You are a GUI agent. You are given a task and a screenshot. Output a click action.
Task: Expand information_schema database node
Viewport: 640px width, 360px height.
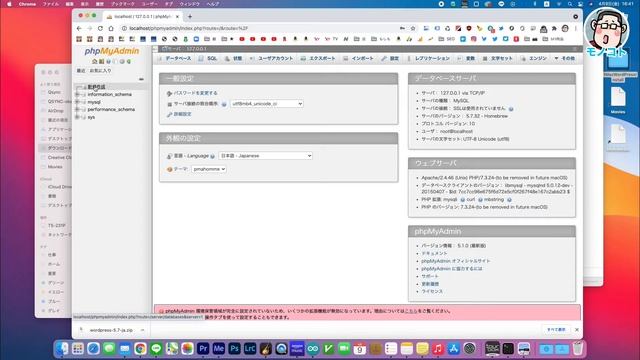[77, 94]
